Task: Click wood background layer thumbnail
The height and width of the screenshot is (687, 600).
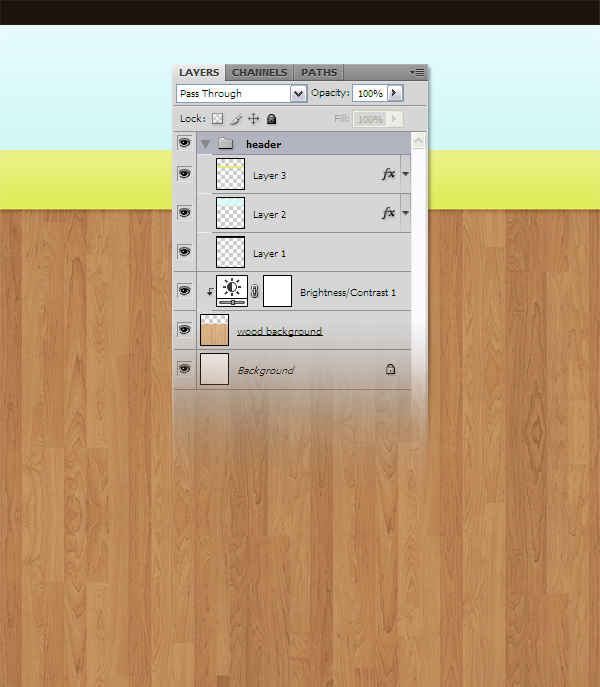Action: 214,330
